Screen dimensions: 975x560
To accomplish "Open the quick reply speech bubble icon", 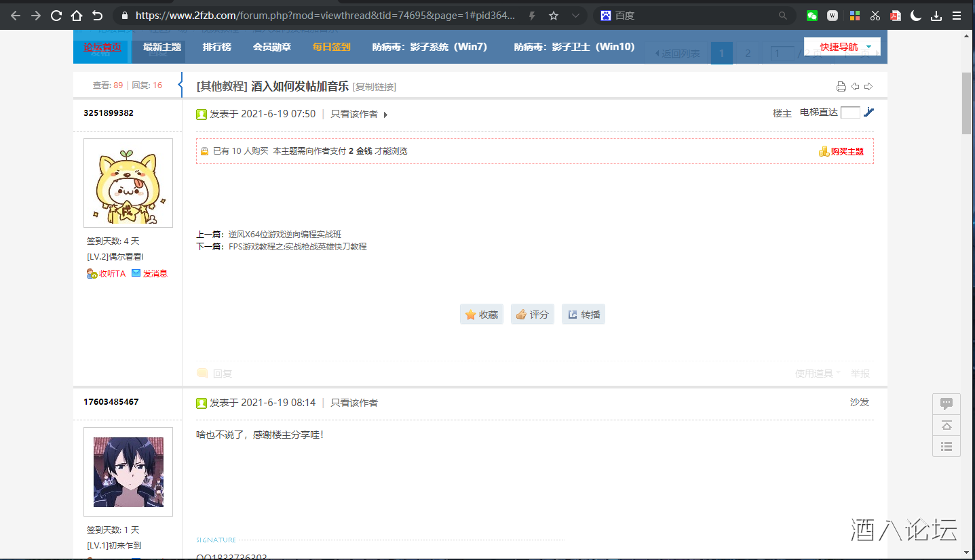I will [x=947, y=403].
